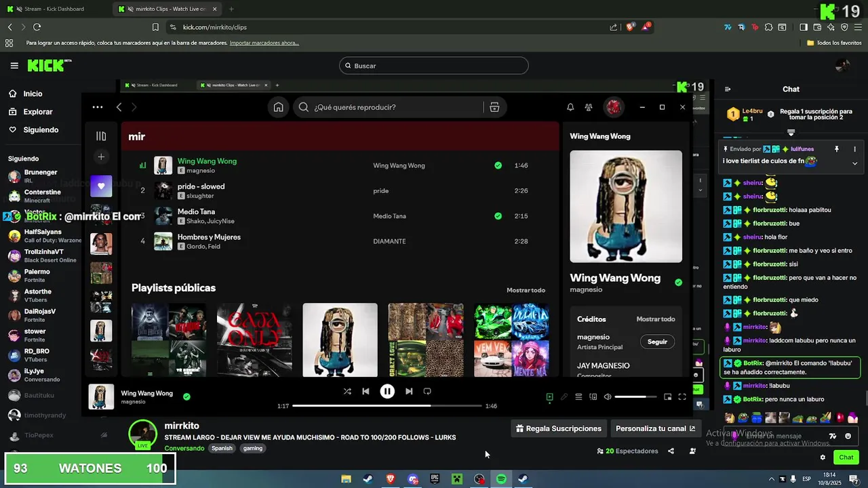Send message with the green Chat button
Screen dimensions: 868x488
[x=846, y=457]
